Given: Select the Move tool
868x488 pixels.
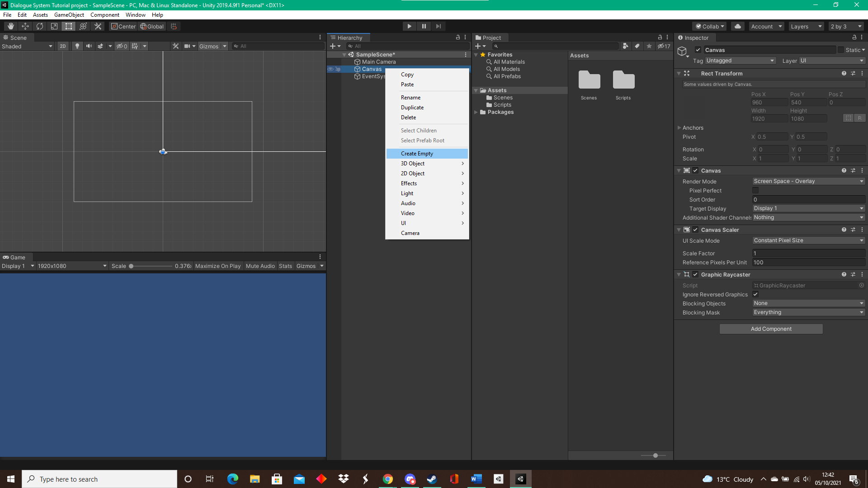Looking at the screenshot, I should pyautogui.click(x=25, y=26).
